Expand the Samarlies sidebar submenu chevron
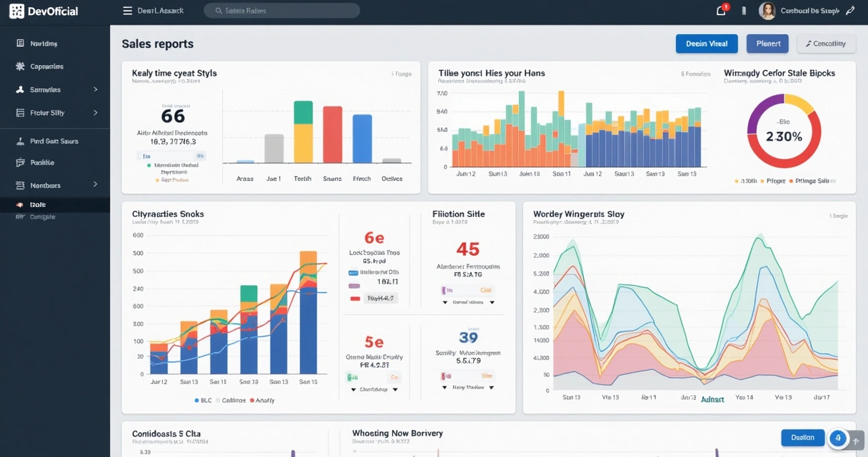This screenshot has height=457, width=868. (96, 90)
